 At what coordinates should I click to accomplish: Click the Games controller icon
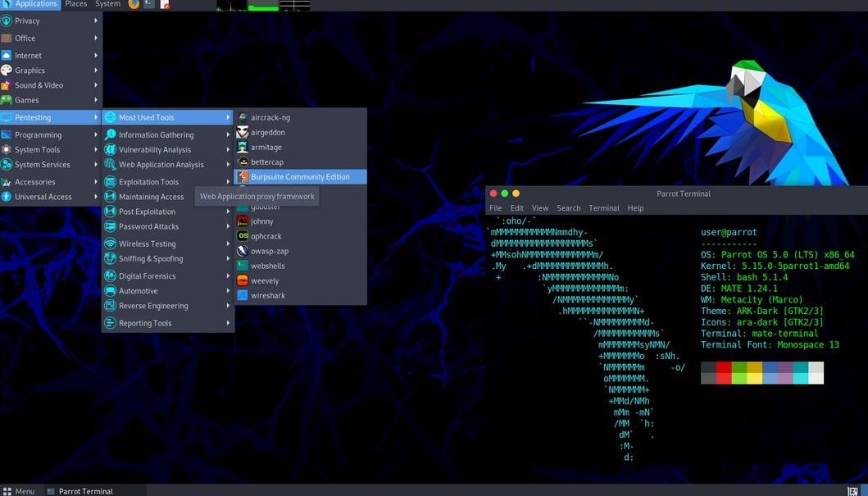[6, 100]
